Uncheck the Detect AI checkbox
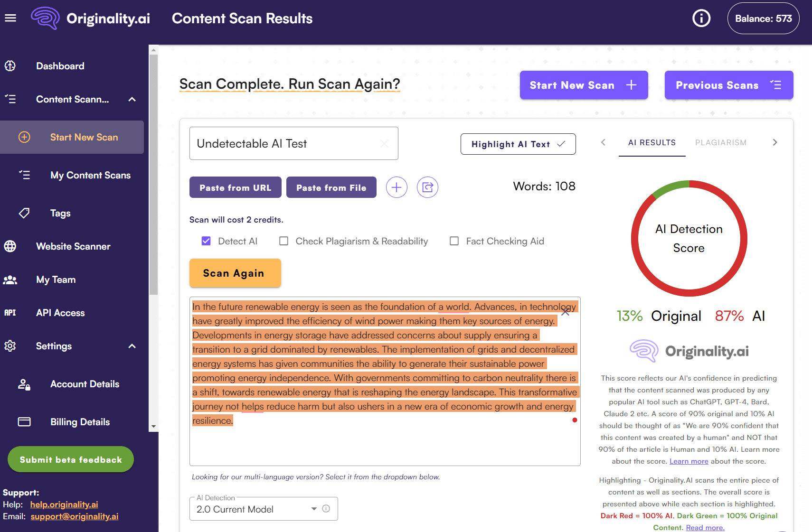812x532 pixels. pyautogui.click(x=206, y=241)
